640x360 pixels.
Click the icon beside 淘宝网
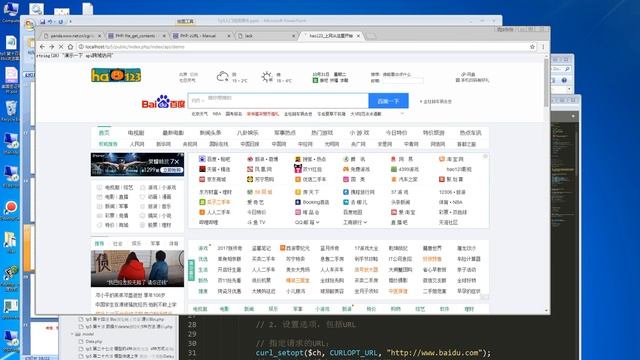(x=441, y=159)
